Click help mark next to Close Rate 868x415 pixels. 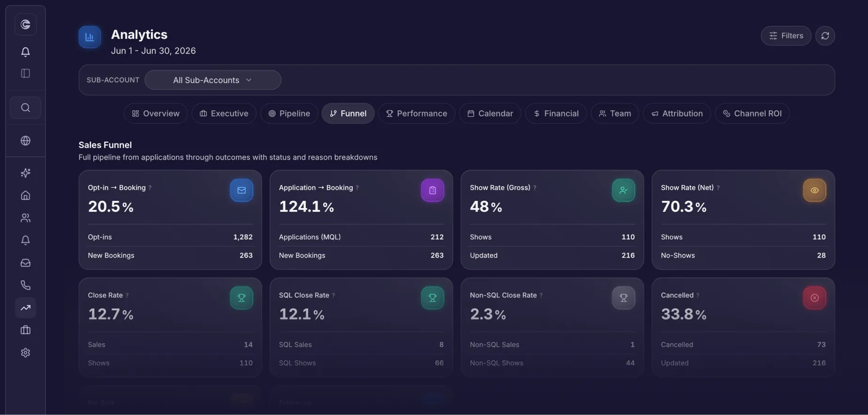pyautogui.click(x=127, y=295)
